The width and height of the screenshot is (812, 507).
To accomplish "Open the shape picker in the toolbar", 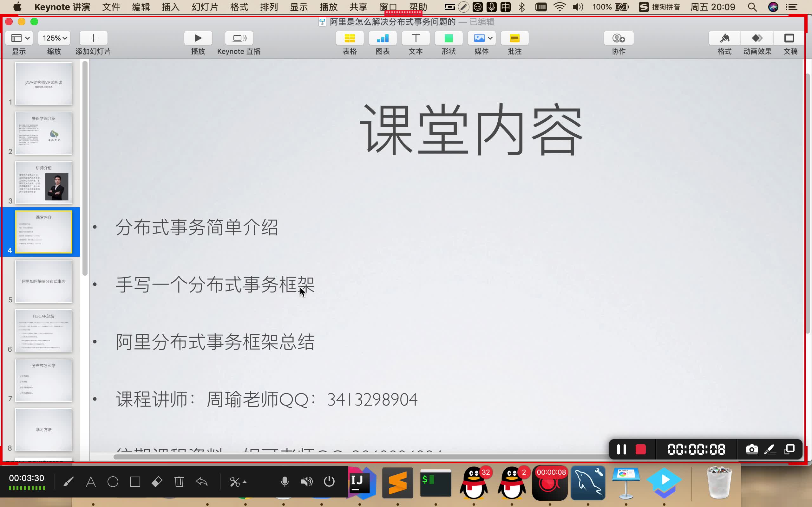I will pos(448,38).
